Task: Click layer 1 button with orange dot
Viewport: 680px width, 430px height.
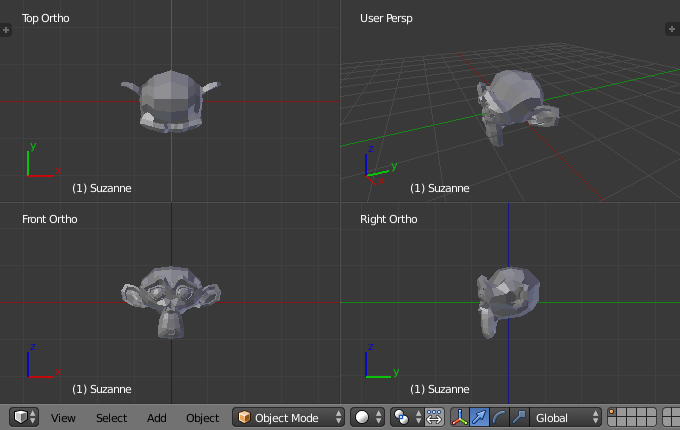Action: [612, 413]
